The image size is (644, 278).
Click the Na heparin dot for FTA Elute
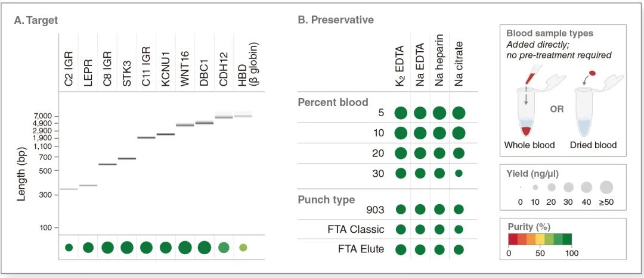click(439, 249)
